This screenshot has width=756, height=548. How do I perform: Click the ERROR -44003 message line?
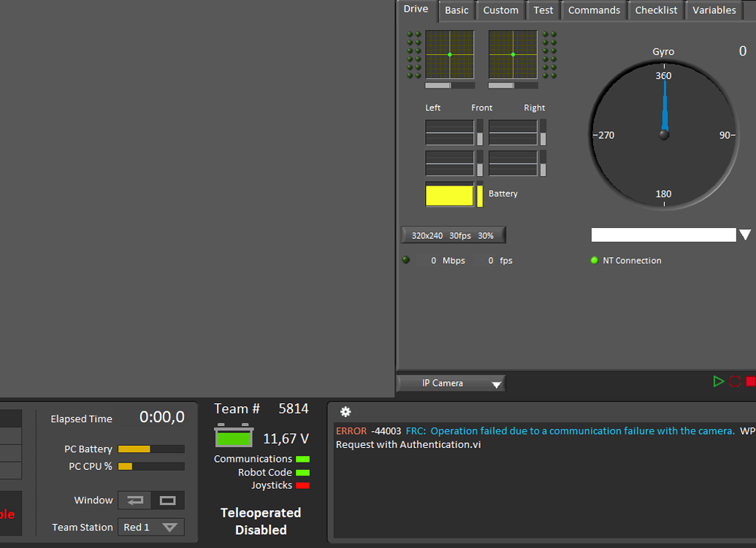click(x=546, y=431)
